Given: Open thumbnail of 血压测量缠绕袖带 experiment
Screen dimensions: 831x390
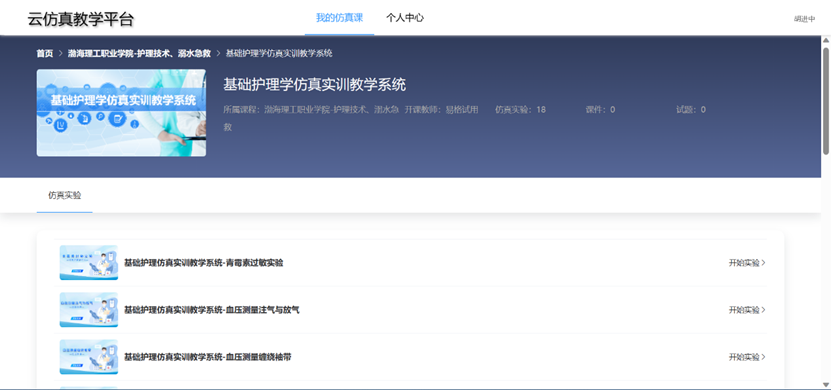Looking at the screenshot, I should pyautogui.click(x=89, y=357).
